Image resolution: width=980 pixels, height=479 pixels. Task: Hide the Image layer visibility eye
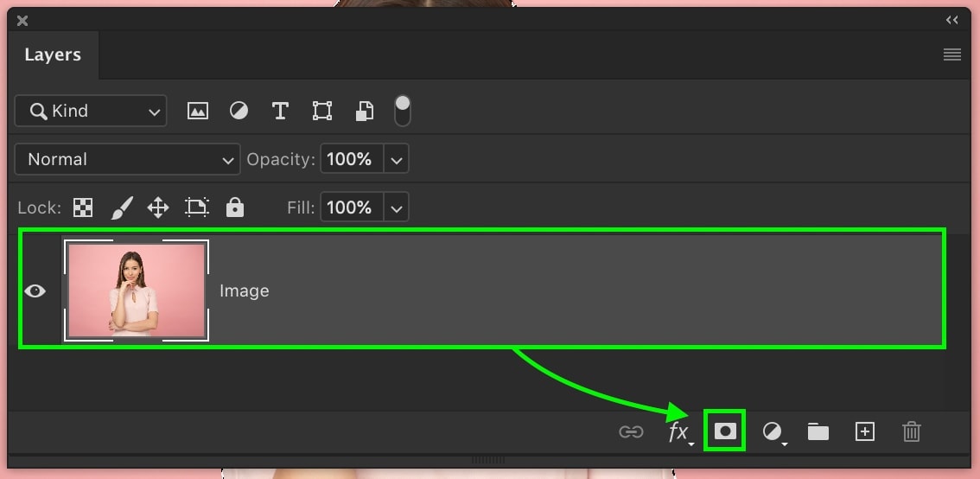coord(35,291)
